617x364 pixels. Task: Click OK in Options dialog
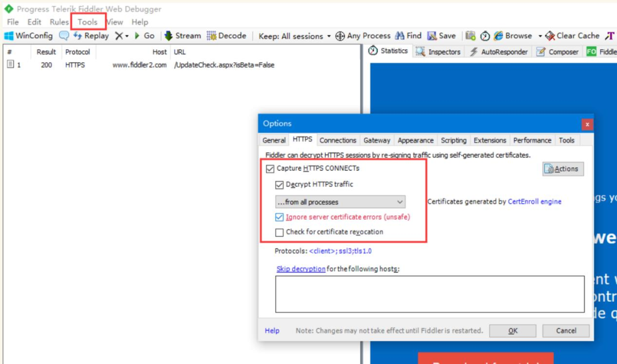click(512, 331)
